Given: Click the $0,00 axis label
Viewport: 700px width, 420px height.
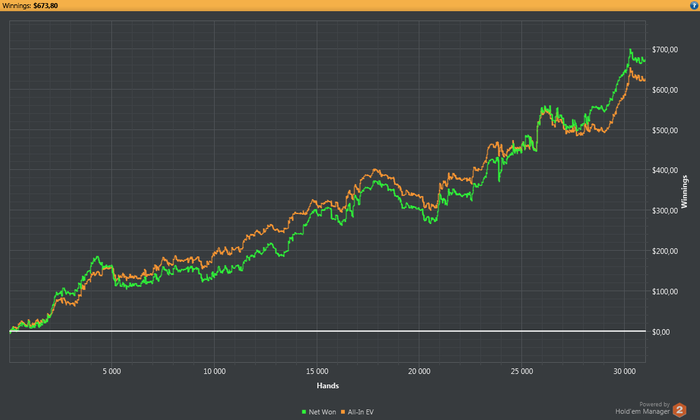Looking at the screenshot, I should (x=661, y=332).
